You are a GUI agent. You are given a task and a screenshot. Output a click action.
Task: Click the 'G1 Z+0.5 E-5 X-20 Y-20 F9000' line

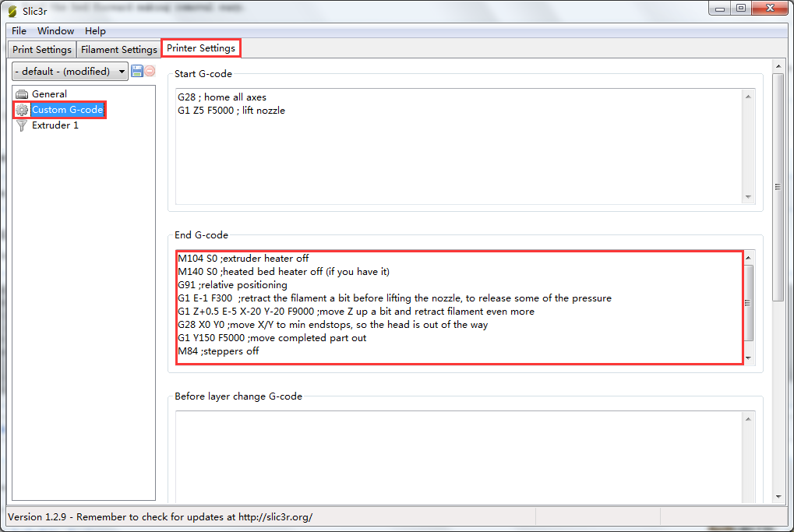point(356,312)
